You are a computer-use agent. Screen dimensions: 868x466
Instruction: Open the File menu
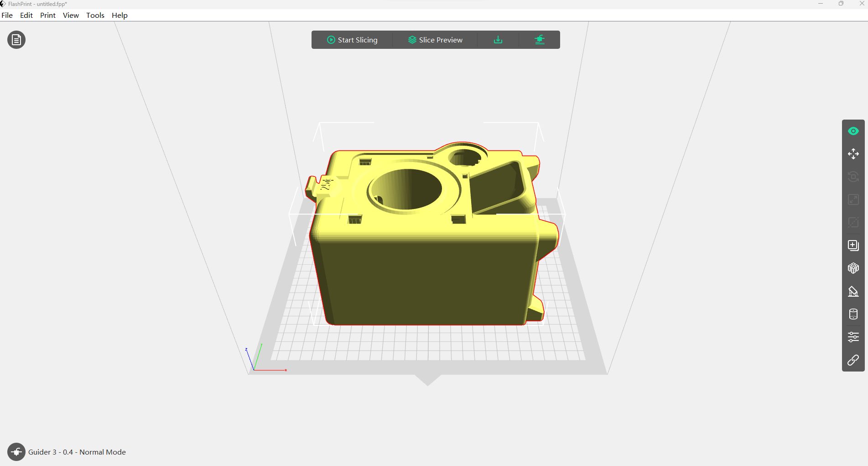pos(7,15)
